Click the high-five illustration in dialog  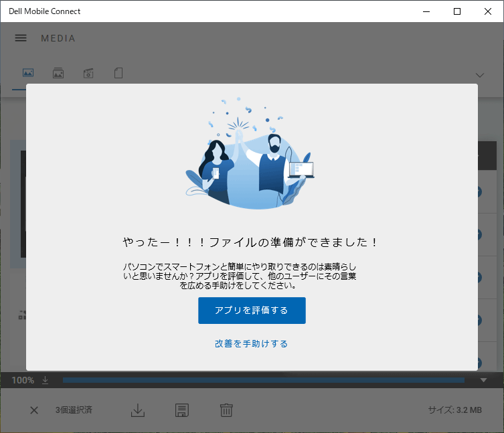pyautogui.click(x=250, y=153)
